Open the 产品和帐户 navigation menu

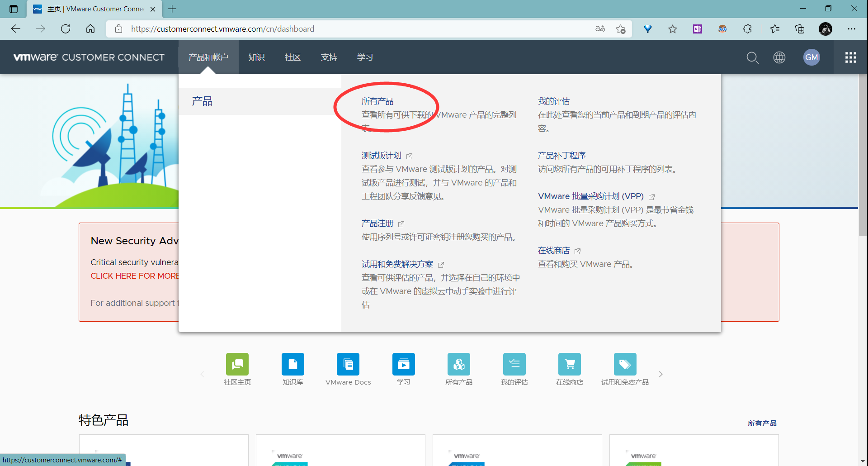(x=208, y=57)
